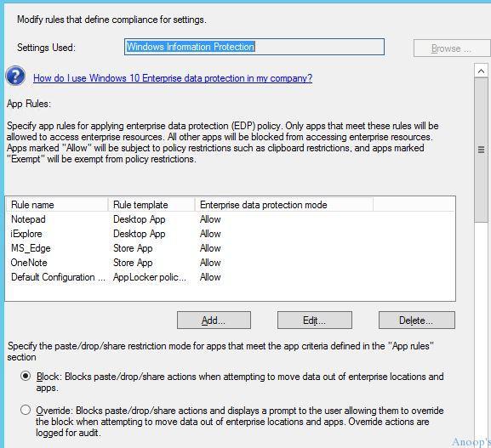Select the Block radio button
491x448 pixels.
click(26, 376)
